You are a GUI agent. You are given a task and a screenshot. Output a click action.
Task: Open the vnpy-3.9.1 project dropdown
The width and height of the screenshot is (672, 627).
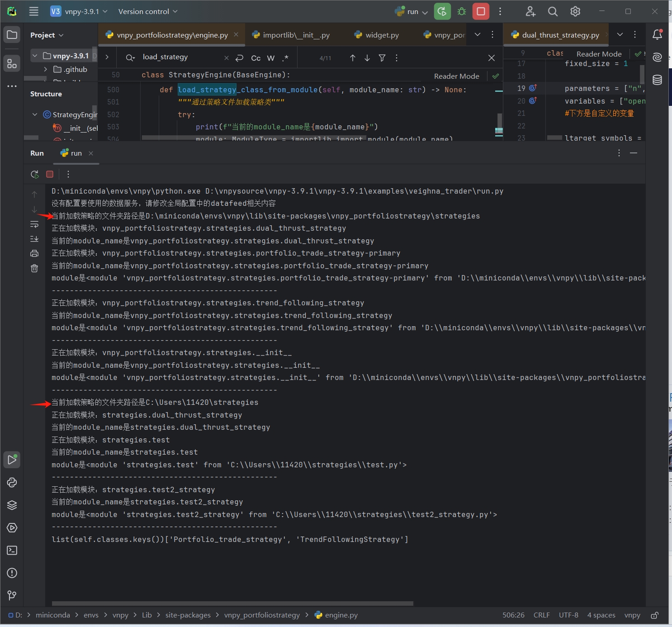point(79,11)
